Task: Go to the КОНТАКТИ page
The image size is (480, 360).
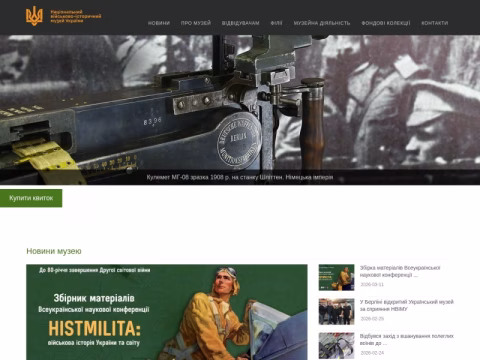Action: 435,23
